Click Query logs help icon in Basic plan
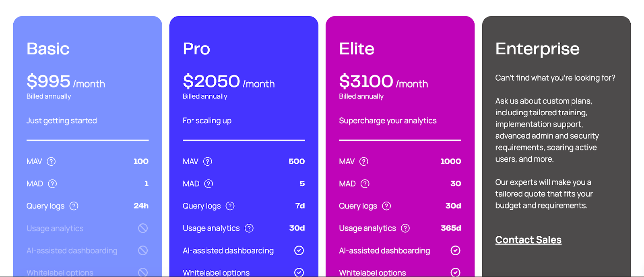644x277 pixels. (x=74, y=206)
